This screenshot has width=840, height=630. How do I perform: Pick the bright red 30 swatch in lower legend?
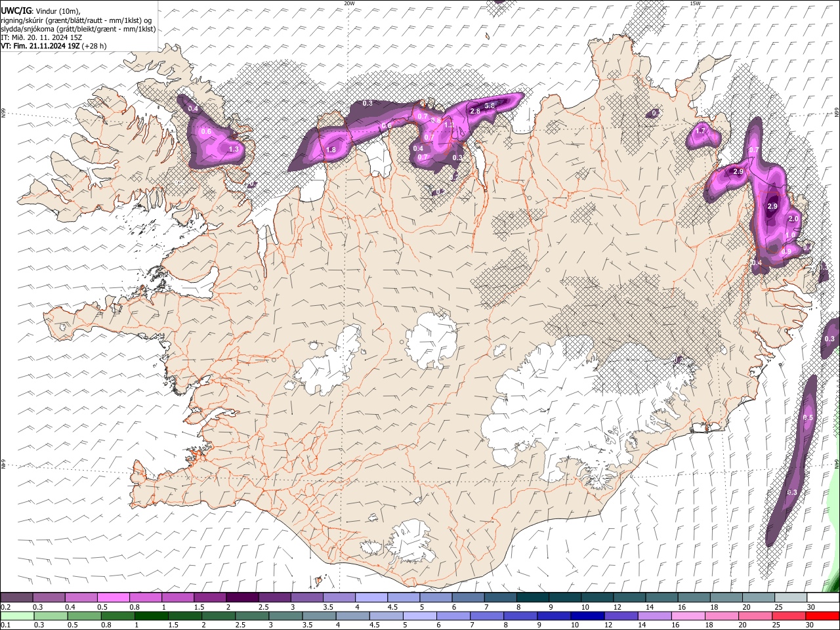[x=822, y=616]
